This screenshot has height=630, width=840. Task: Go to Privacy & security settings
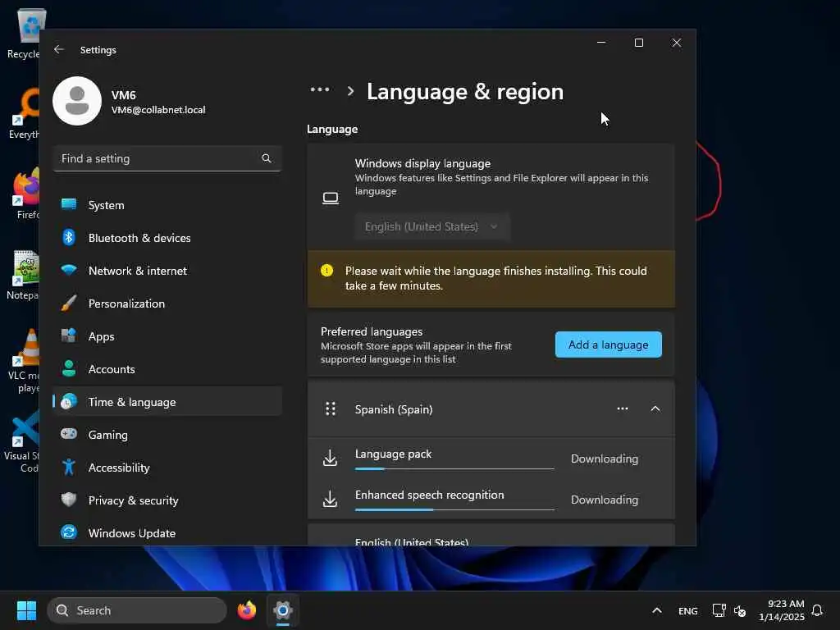click(x=167, y=500)
